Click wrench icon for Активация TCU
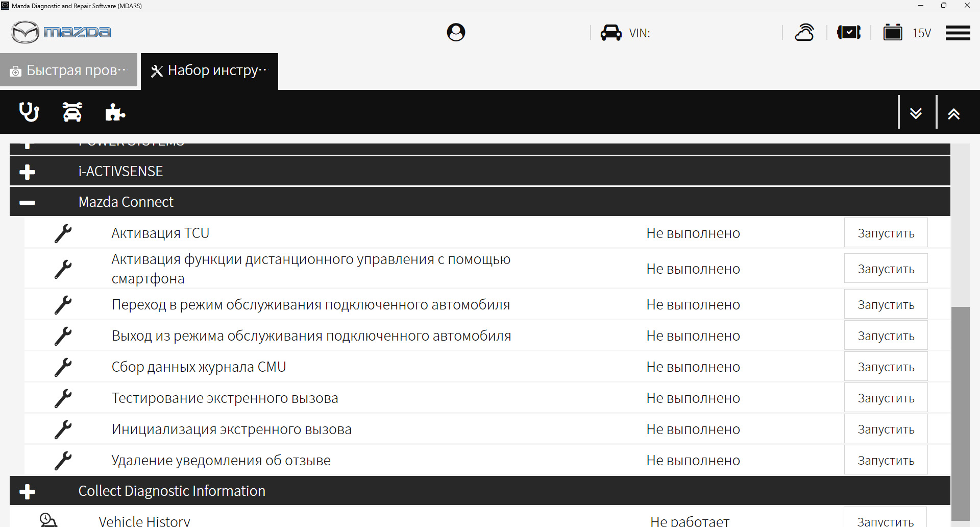The width and height of the screenshot is (980, 527). (63, 233)
